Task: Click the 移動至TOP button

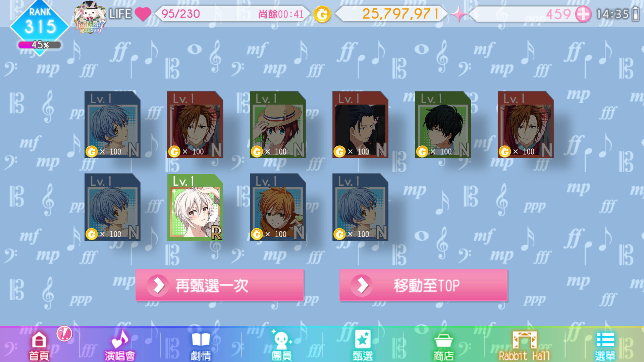Action: point(423,285)
